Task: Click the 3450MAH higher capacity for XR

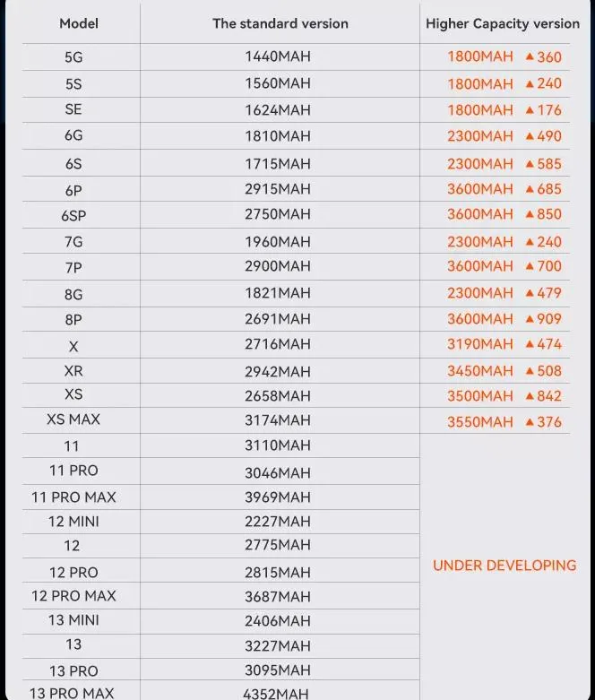Action: tap(480, 371)
